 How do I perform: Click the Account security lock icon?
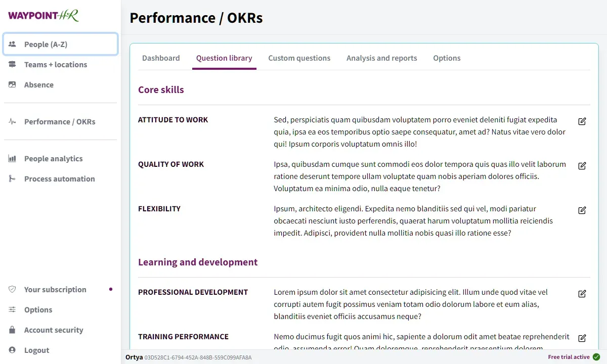tap(12, 330)
